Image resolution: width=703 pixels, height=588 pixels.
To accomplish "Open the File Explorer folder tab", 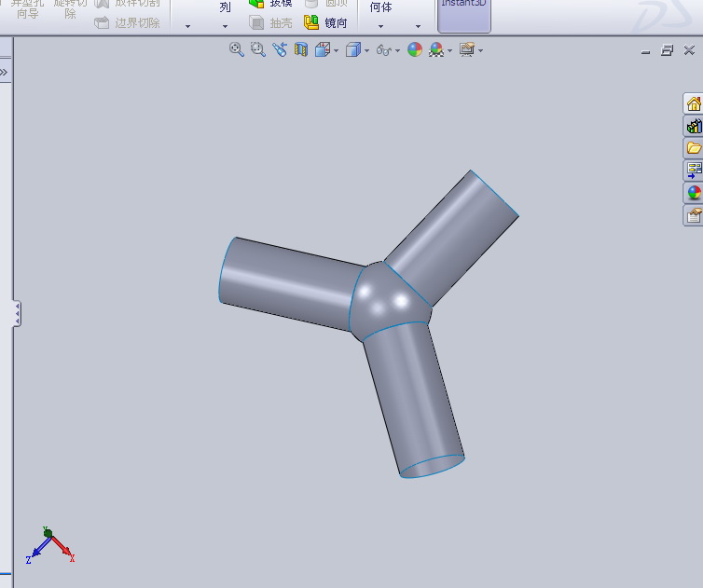I will 693,148.
